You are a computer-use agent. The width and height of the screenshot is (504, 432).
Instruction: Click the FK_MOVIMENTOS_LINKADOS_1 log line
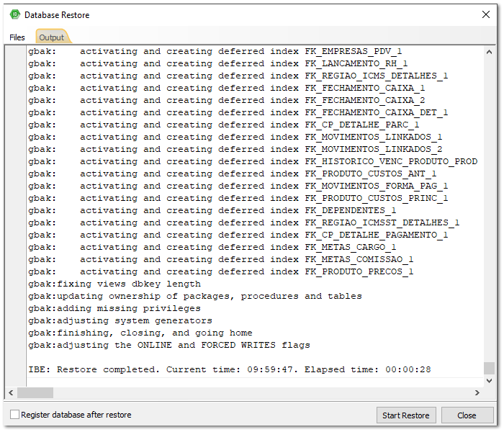(x=235, y=137)
